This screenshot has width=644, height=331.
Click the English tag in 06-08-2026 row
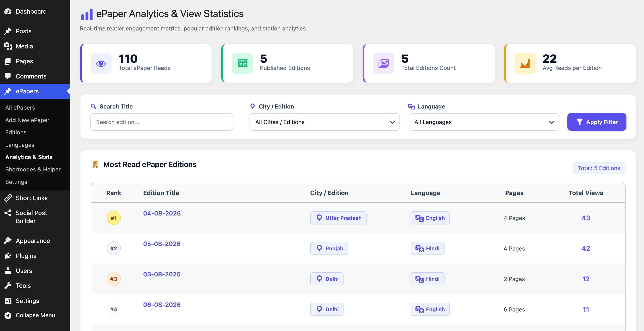click(430, 309)
